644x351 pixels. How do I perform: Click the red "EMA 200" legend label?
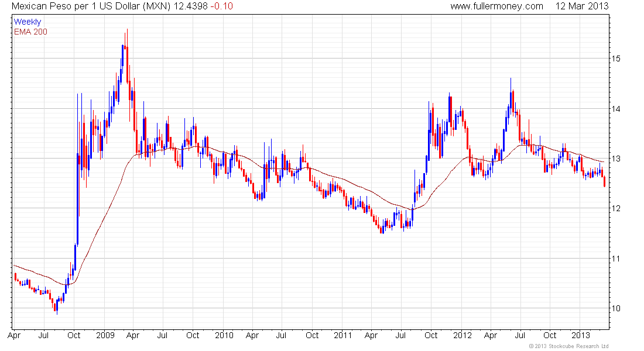pos(30,32)
